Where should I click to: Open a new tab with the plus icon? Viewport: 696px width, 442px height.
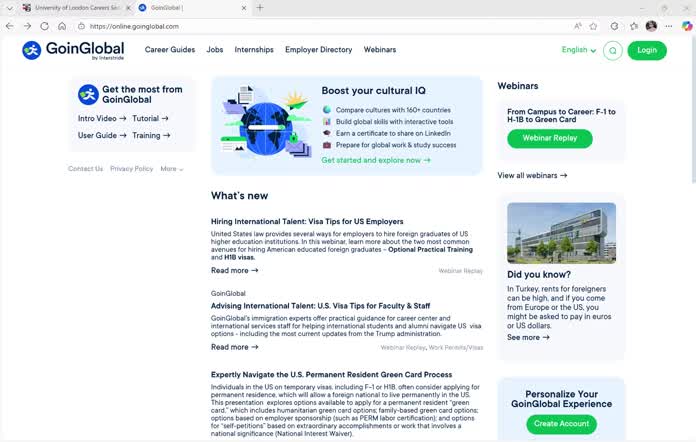(260, 8)
